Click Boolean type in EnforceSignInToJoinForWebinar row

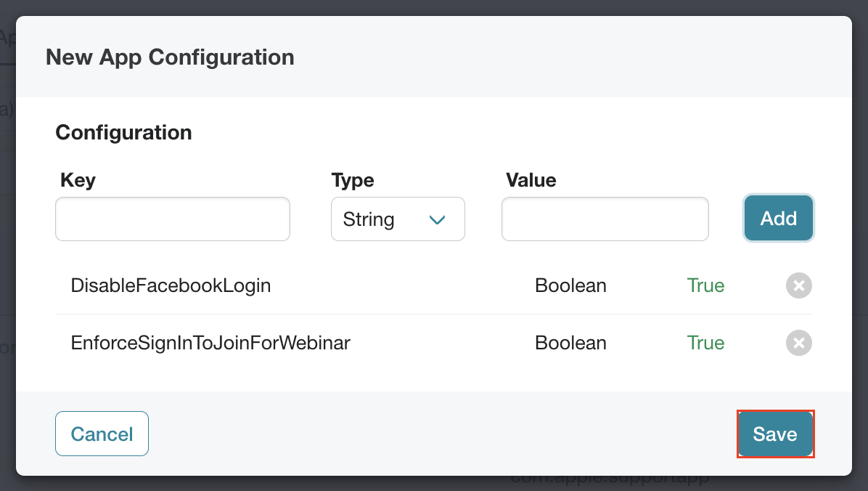[x=570, y=343]
